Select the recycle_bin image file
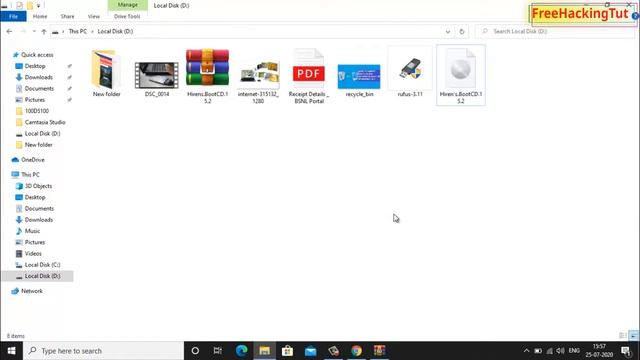640x360 pixels. (x=359, y=80)
